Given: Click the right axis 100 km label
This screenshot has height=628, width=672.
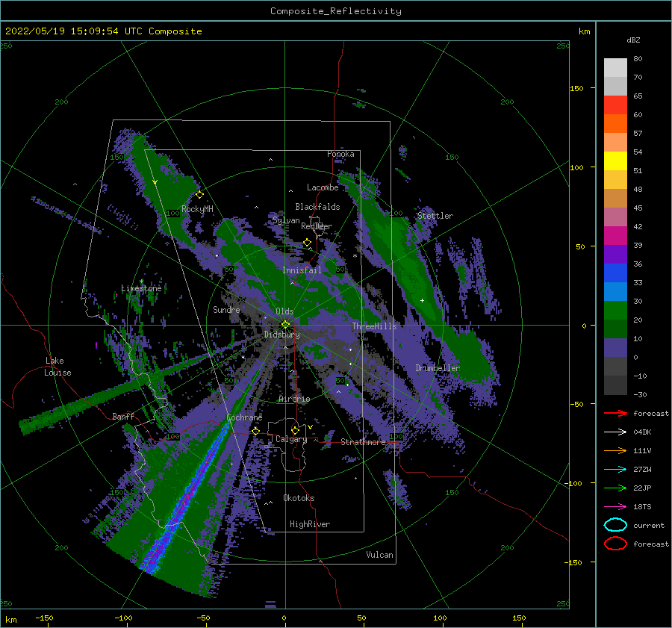Looking at the screenshot, I should point(576,167).
